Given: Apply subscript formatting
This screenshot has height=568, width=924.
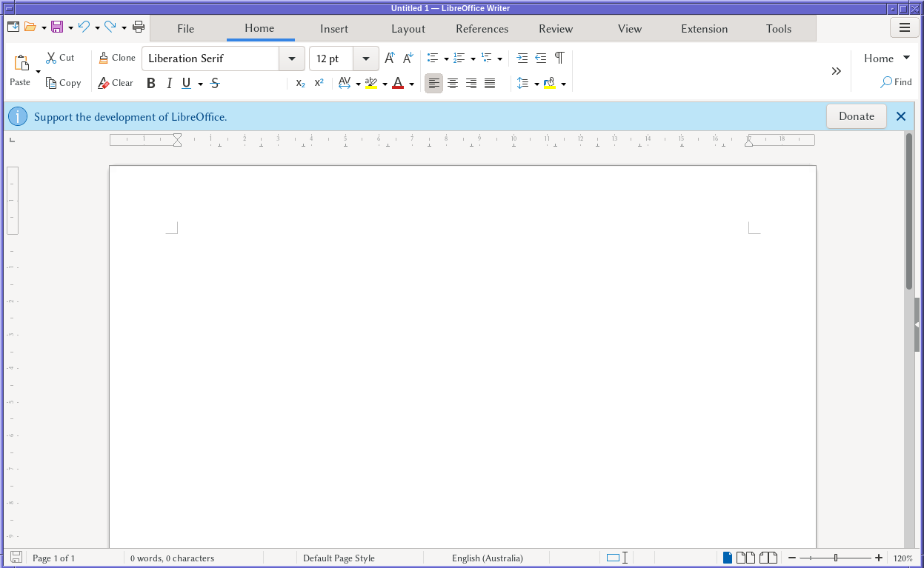Looking at the screenshot, I should point(300,84).
